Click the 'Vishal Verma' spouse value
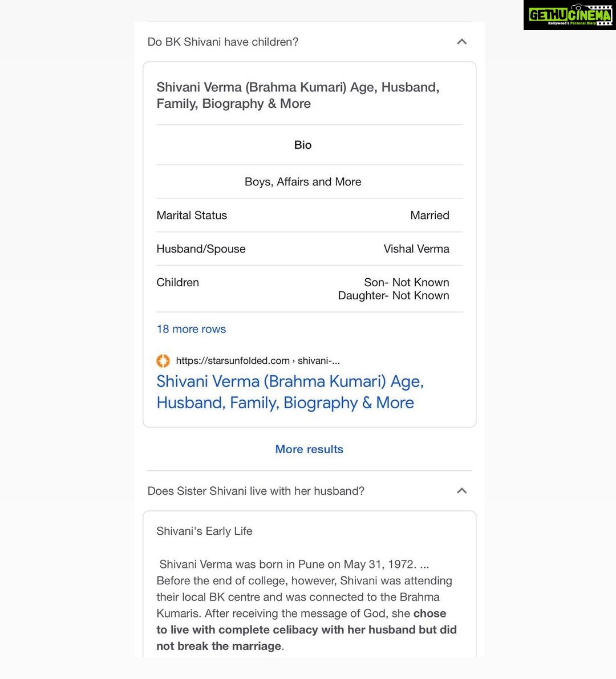The width and height of the screenshot is (616, 679). (416, 249)
